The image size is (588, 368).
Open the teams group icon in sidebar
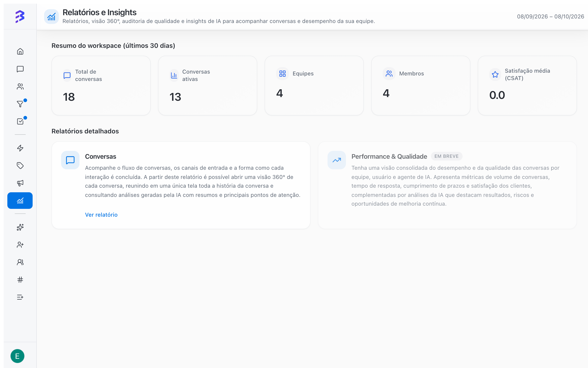pos(20,262)
